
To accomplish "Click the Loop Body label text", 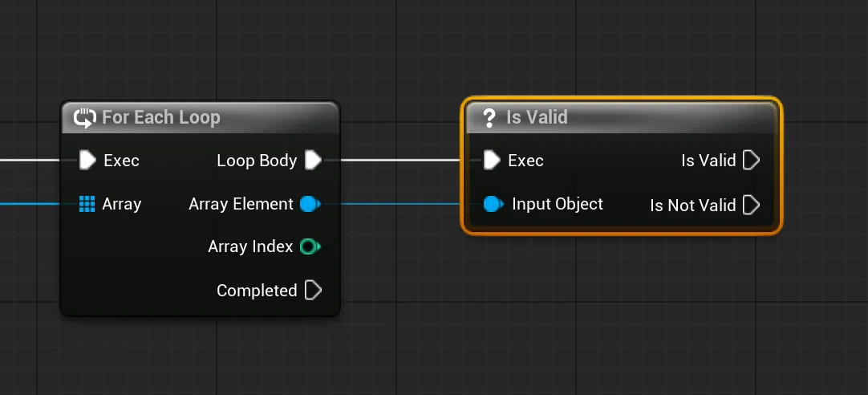I will (257, 161).
